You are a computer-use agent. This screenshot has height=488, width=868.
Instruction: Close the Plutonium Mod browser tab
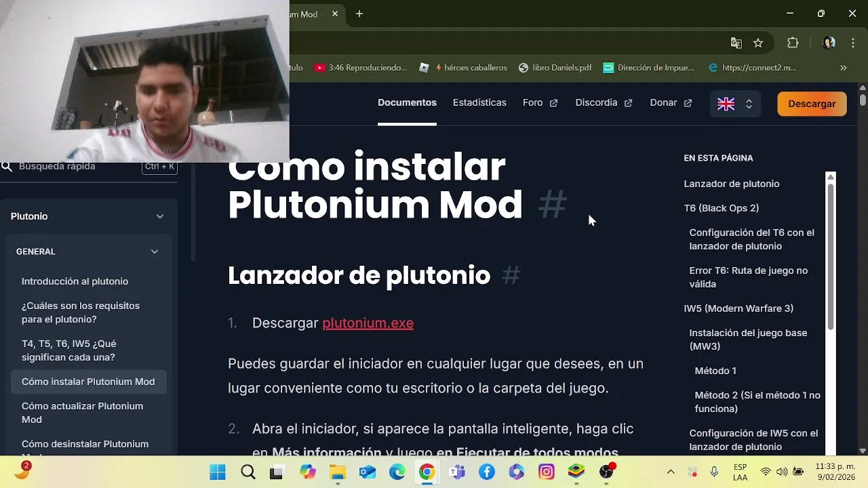pos(334,14)
